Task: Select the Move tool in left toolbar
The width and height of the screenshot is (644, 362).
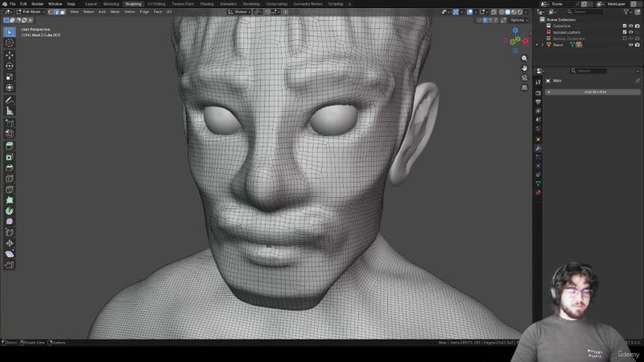Action: point(10,56)
